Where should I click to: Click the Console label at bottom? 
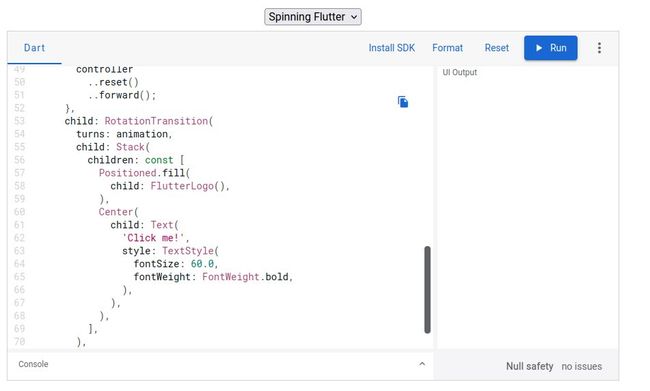33,364
